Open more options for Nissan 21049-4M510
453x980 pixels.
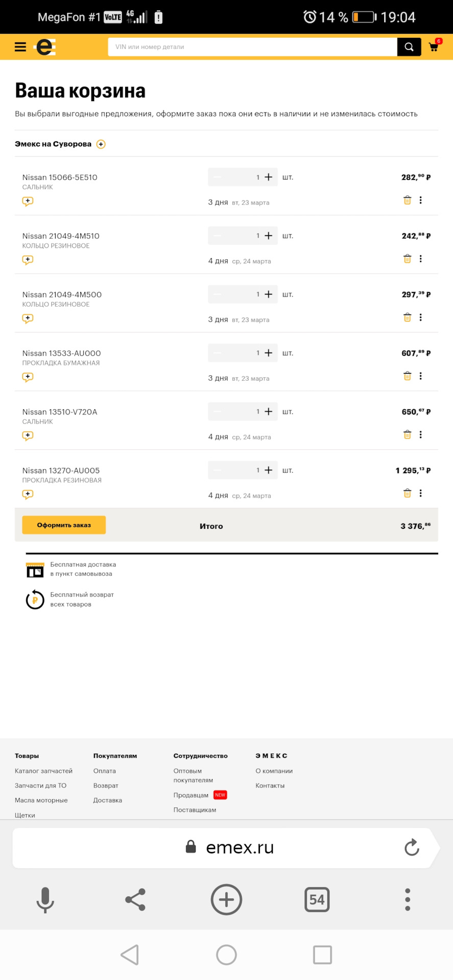click(x=421, y=259)
